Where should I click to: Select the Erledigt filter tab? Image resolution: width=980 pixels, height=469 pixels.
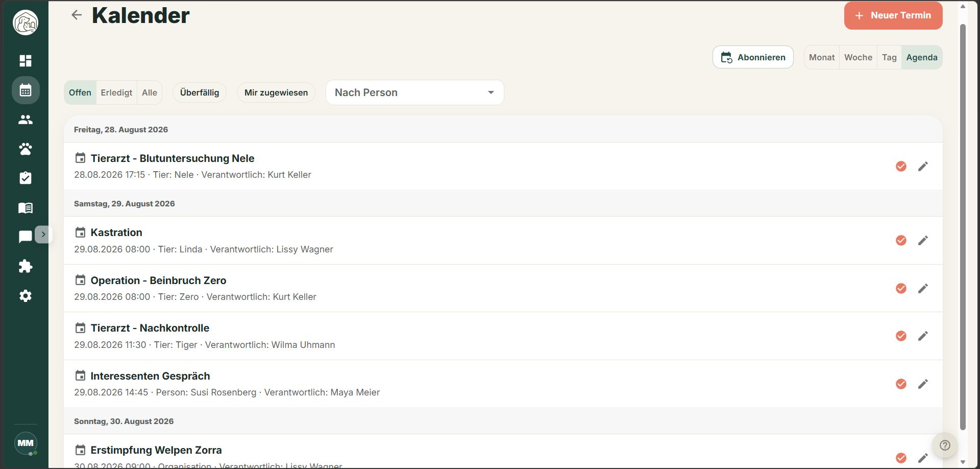click(116, 92)
